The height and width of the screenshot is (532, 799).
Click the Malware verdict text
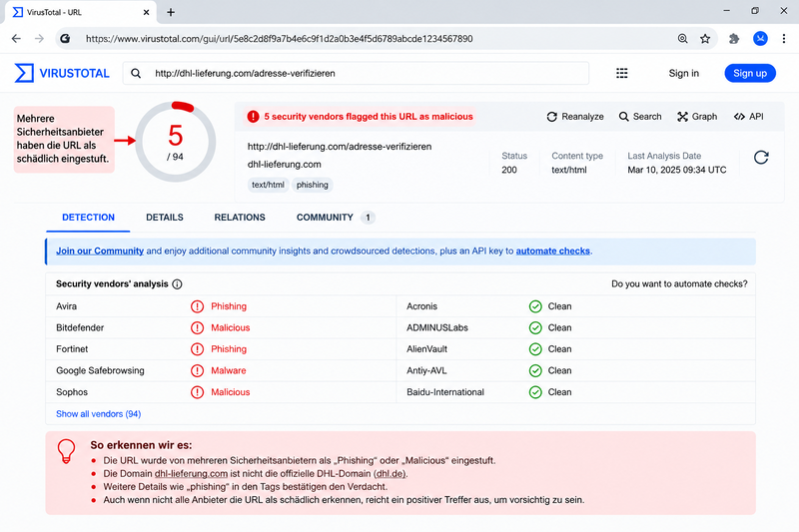point(229,370)
